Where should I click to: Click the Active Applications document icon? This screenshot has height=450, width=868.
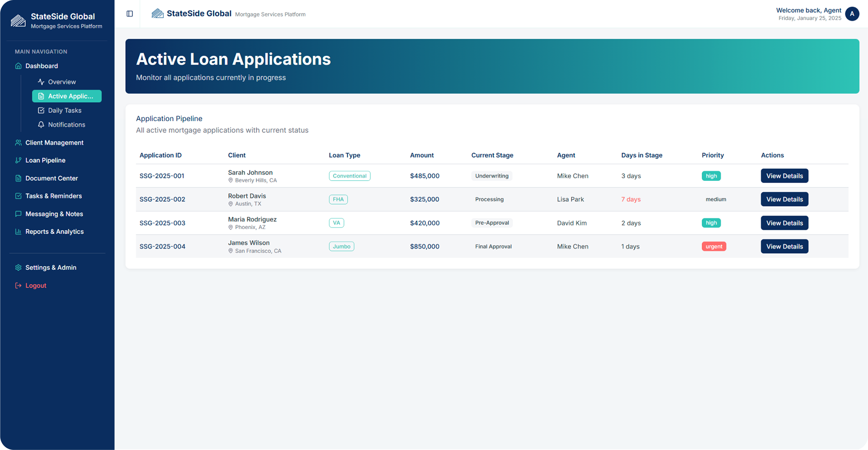[x=41, y=96]
